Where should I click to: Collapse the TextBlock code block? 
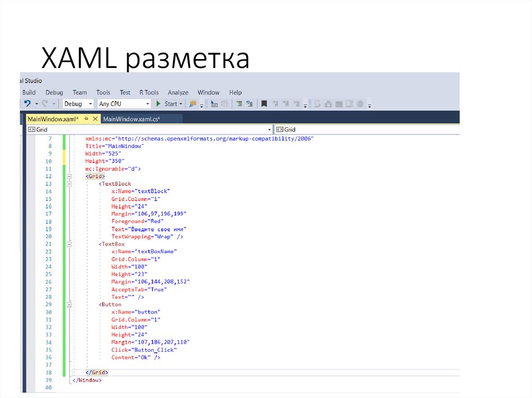tap(69, 184)
